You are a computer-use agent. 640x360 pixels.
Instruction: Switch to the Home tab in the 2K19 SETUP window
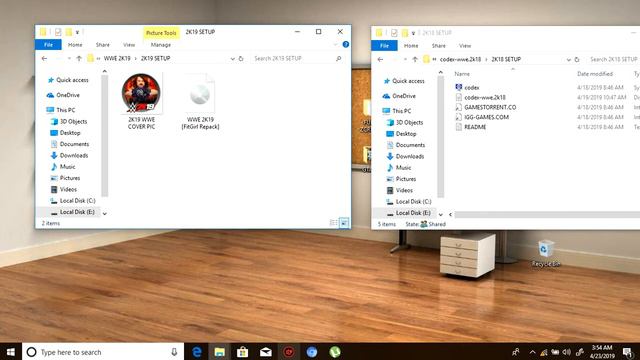point(75,45)
